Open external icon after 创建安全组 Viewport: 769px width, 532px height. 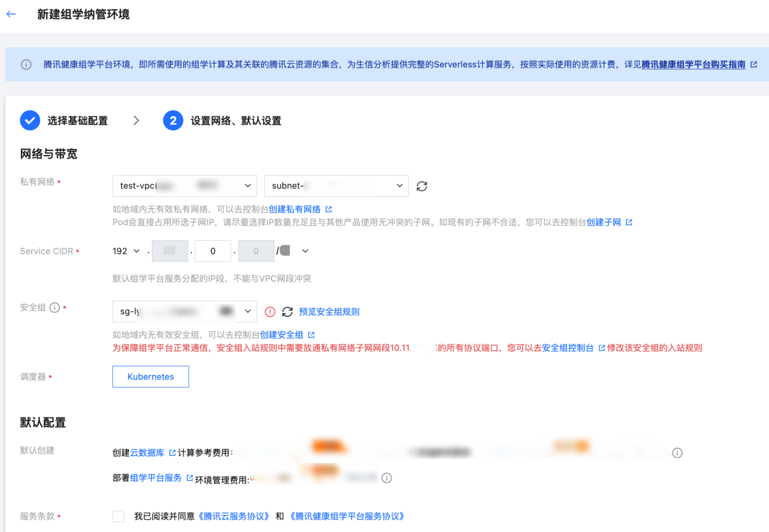click(x=311, y=335)
